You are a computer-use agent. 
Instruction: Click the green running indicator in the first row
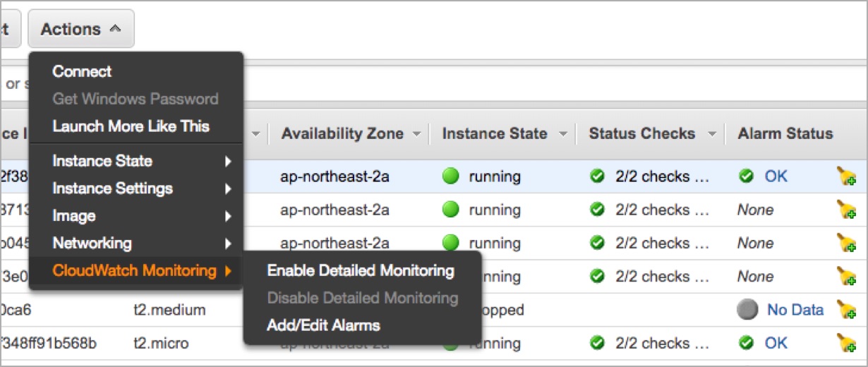point(450,176)
